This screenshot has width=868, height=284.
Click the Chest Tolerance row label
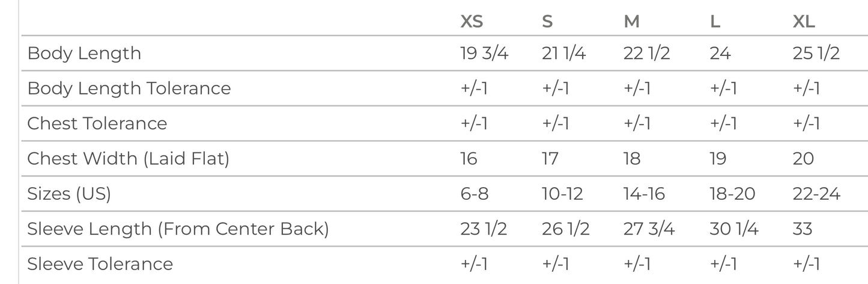tap(97, 123)
